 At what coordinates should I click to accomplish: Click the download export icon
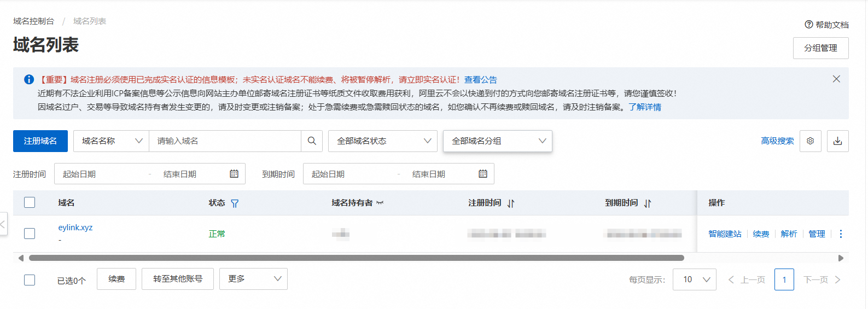coord(837,141)
